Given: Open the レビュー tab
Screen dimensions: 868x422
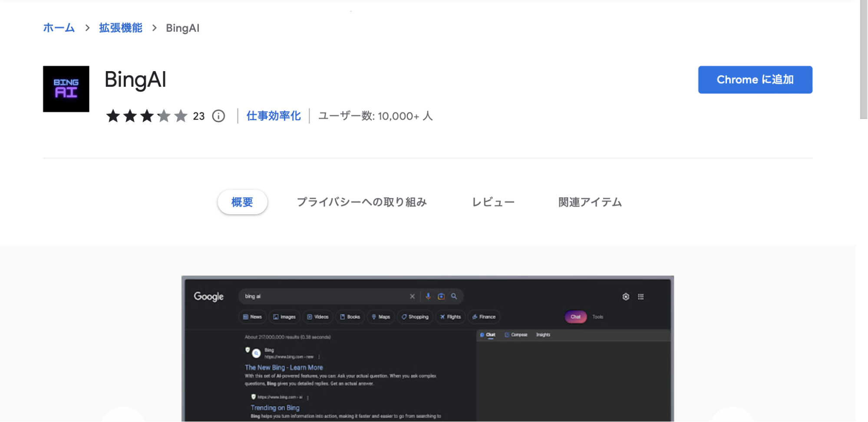Looking at the screenshot, I should coord(493,202).
